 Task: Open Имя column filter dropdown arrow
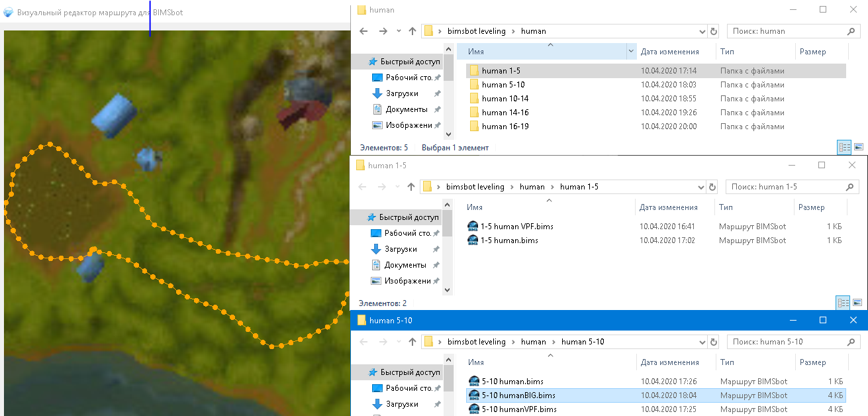[x=630, y=52]
